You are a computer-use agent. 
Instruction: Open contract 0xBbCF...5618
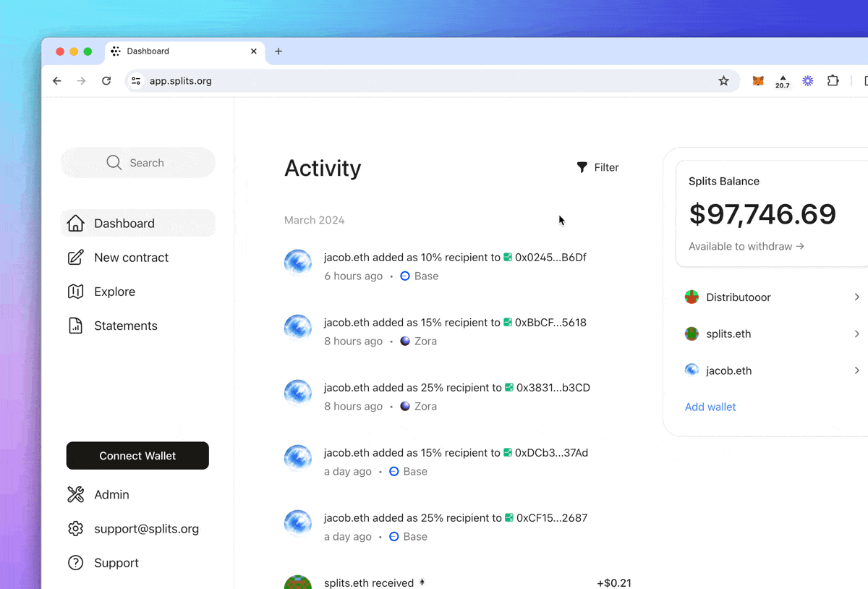click(x=550, y=323)
